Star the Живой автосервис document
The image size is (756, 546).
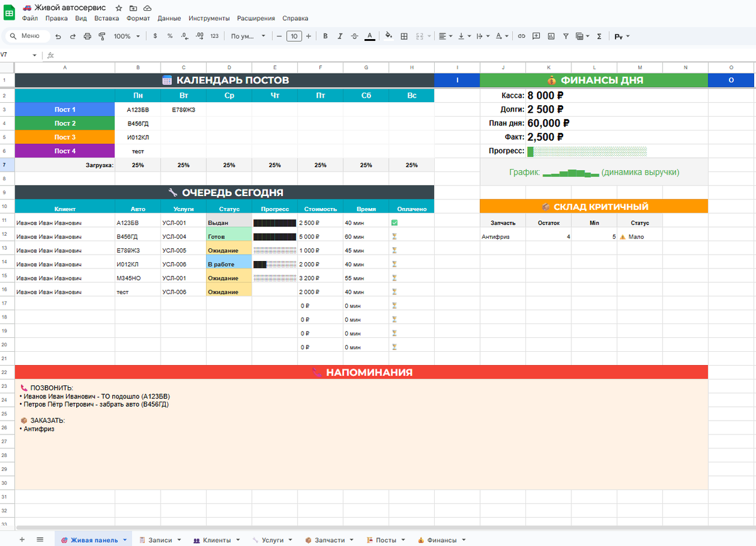[x=119, y=8]
